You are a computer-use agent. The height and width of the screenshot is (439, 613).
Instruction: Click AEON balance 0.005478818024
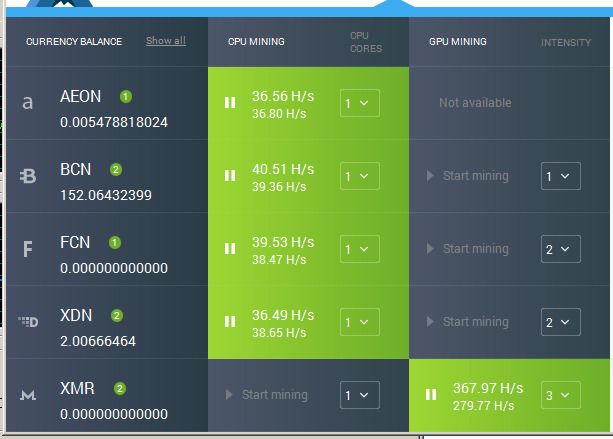(114, 122)
